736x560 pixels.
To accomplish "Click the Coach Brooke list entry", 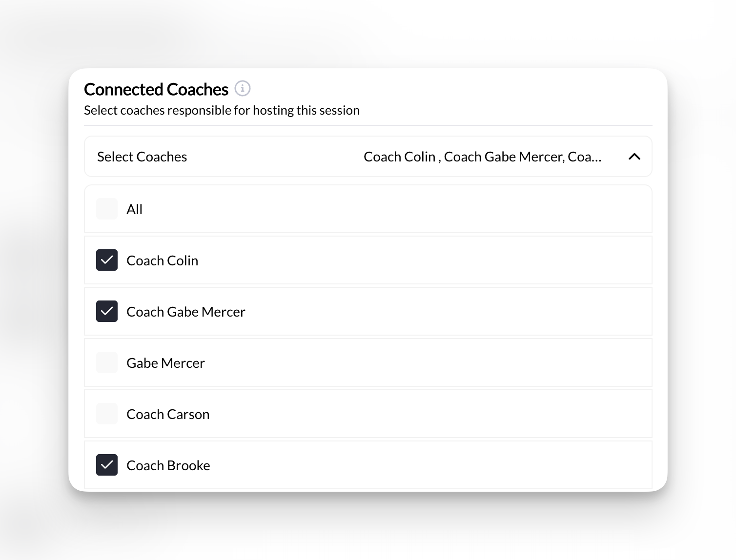I will pyautogui.click(x=342, y=465).
